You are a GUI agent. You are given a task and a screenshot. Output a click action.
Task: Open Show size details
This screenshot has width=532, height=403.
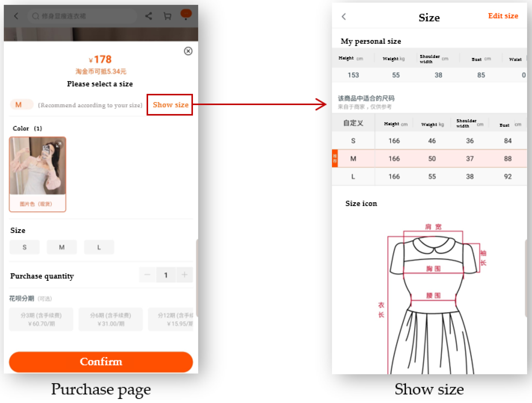coord(170,105)
